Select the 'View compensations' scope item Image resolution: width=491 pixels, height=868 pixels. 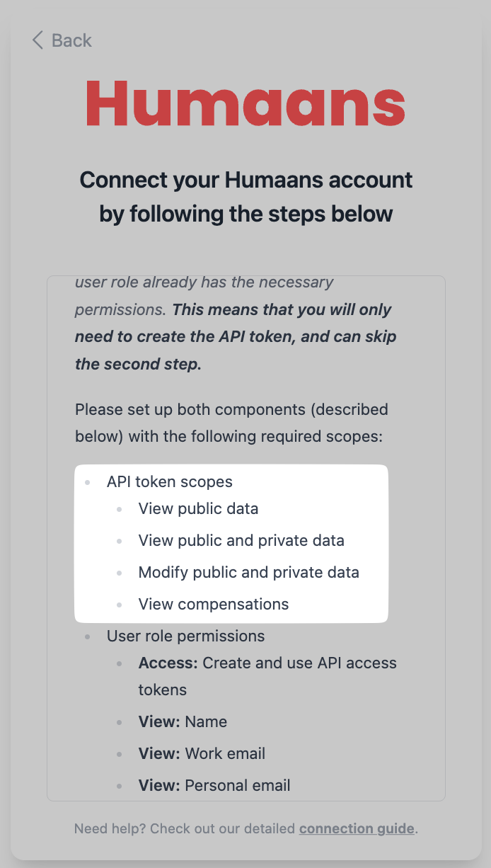[x=214, y=604]
